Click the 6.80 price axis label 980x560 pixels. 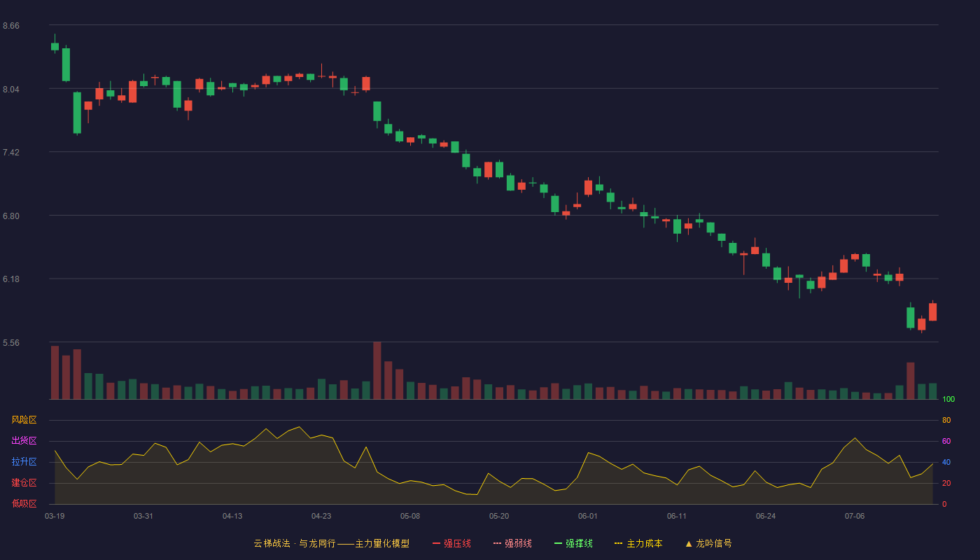point(11,216)
